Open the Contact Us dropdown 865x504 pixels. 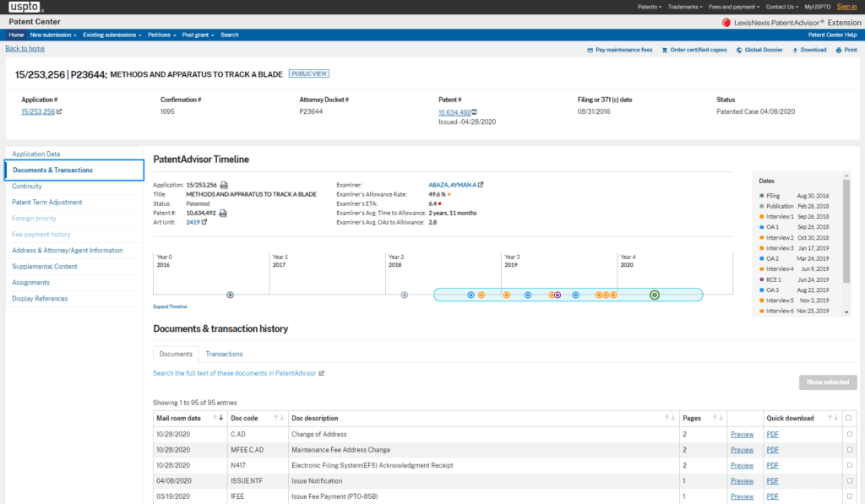click(x=781, y=7)
